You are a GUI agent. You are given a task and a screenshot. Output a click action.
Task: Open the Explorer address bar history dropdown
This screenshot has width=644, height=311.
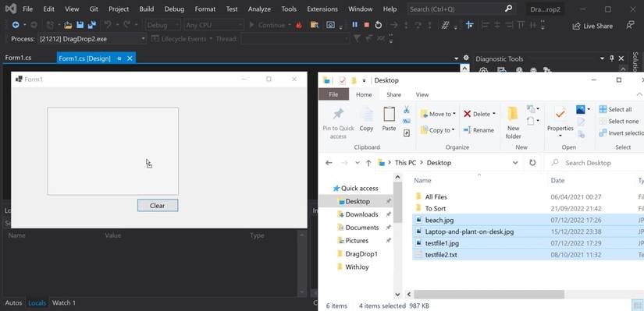pyautogui.click(x=515, y=163)
